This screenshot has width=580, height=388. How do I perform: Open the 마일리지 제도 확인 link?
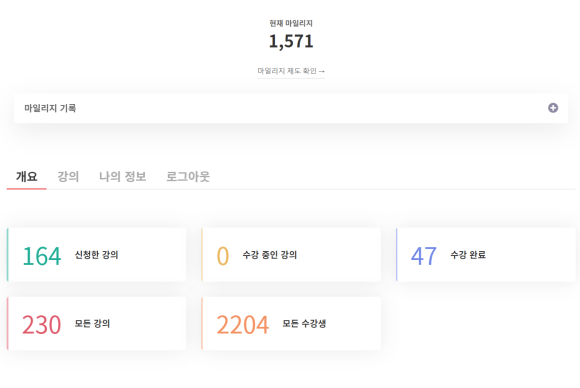click(291, 71)
